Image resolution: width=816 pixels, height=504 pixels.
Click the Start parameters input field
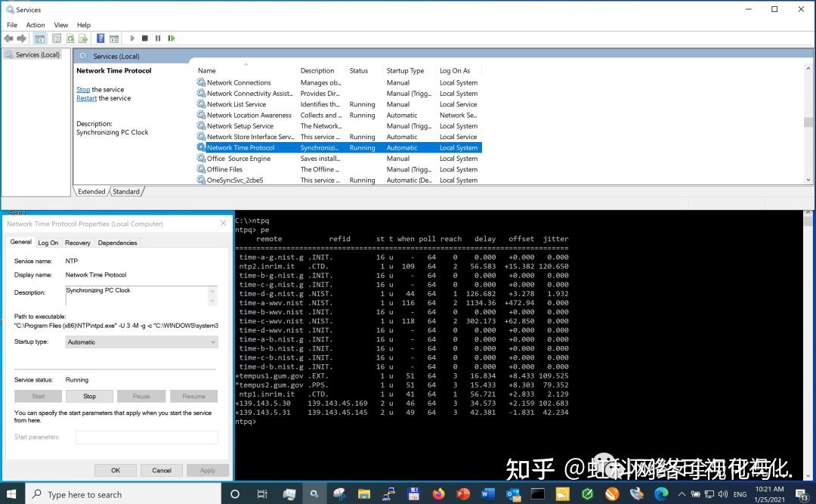(x=147, y=437)
